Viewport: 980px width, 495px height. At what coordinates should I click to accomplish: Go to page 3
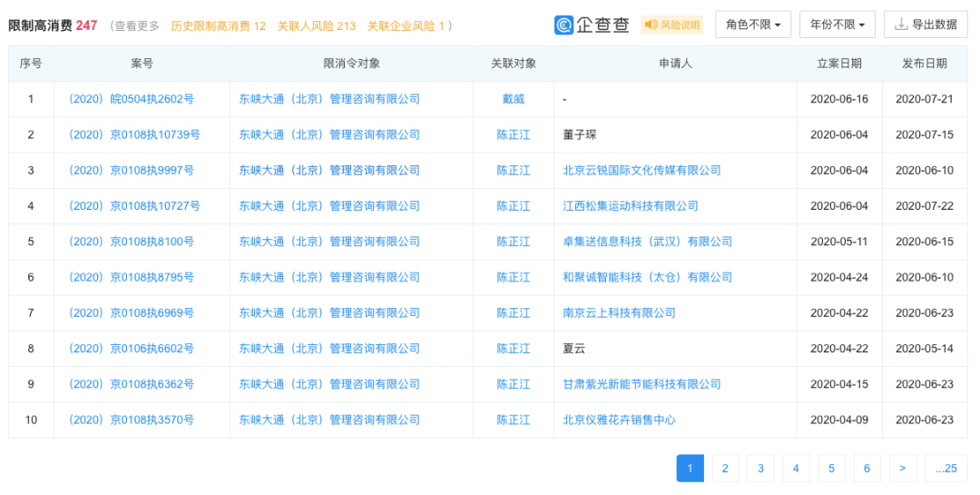coord(760,468)
